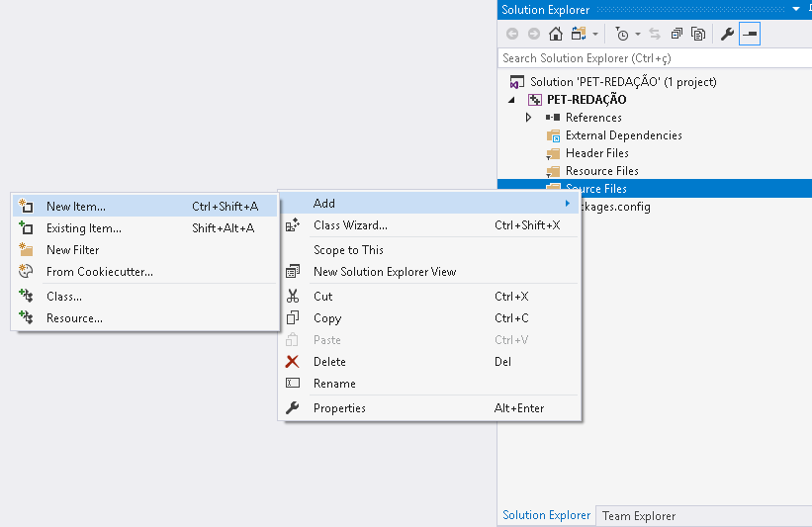This screenshot has width=812, height=527.
Task: Select Class Wizard... in the context menu
Action: [350, 225]
